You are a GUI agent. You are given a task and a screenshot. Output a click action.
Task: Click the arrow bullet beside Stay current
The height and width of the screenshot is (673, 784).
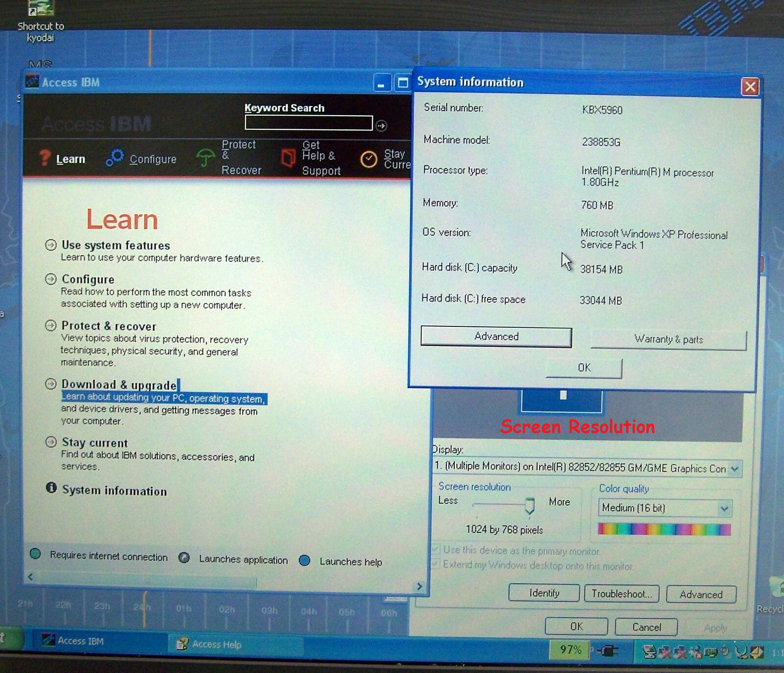[x=51, y=442]
